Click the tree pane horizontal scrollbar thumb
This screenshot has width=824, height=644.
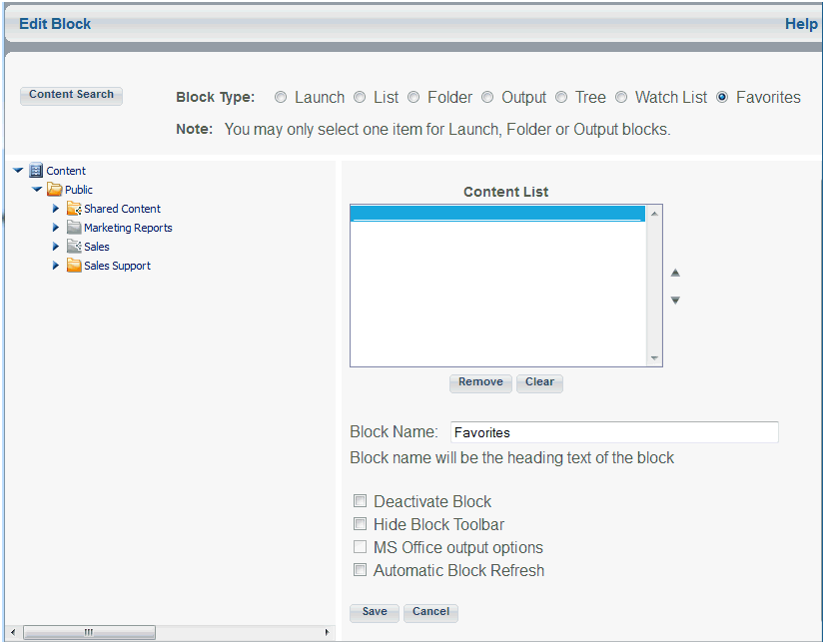coord(89,632)
